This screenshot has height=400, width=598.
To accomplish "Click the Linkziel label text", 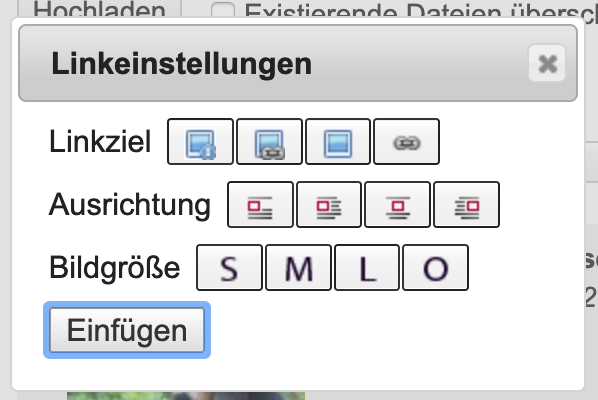I will click(x=100, y=141).
